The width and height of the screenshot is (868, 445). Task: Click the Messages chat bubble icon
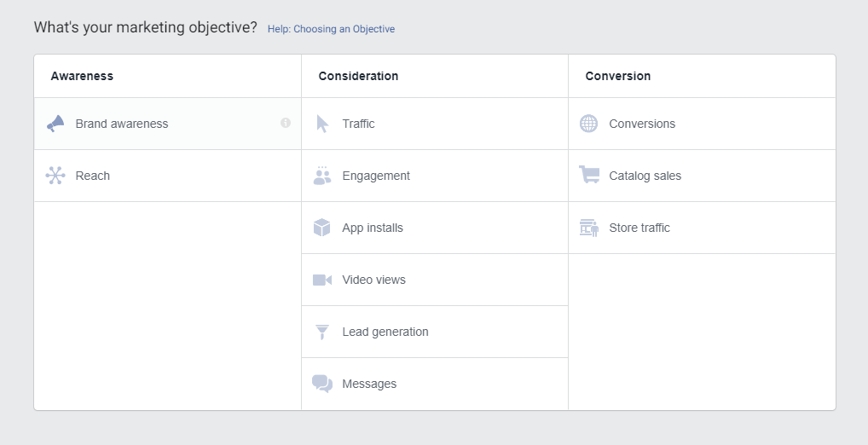pos(322,384)
